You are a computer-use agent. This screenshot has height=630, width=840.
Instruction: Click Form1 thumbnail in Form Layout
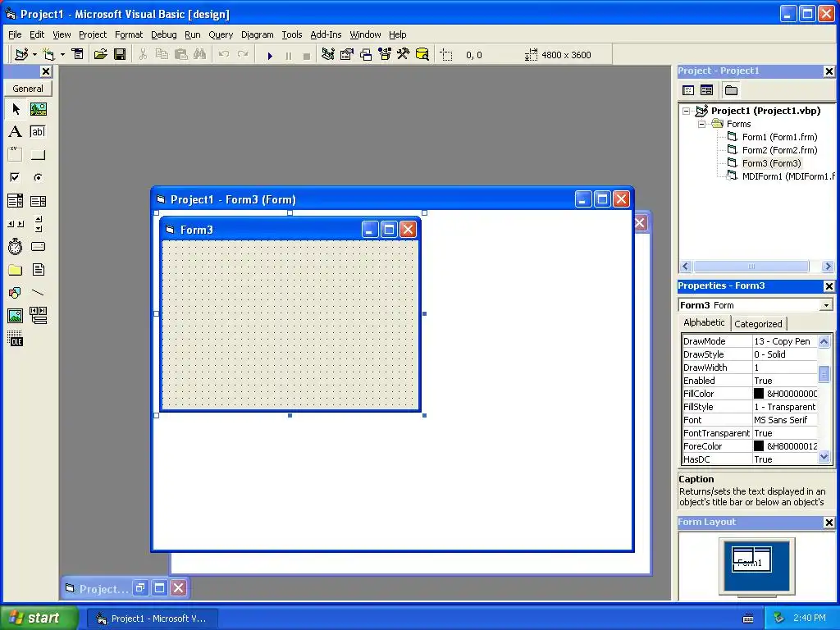click(x=752, y=560)
